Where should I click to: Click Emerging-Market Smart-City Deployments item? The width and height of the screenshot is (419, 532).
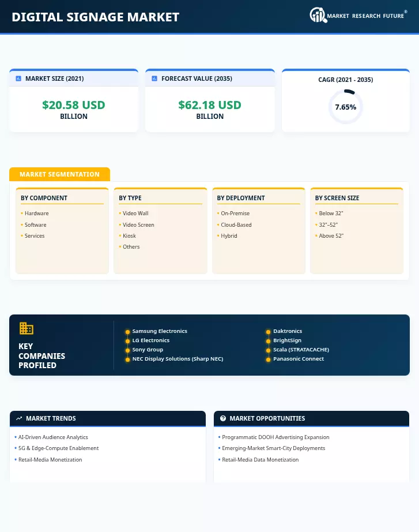[274, 448]
